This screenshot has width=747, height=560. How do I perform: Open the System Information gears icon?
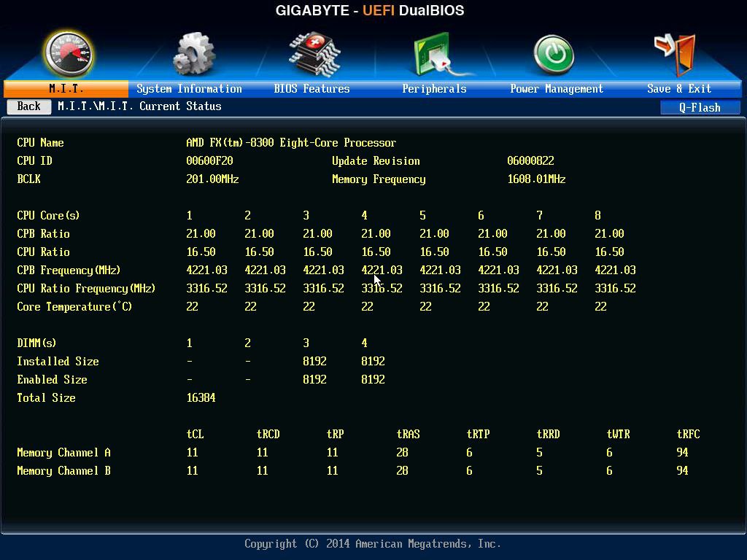click(x=194, y=54)
